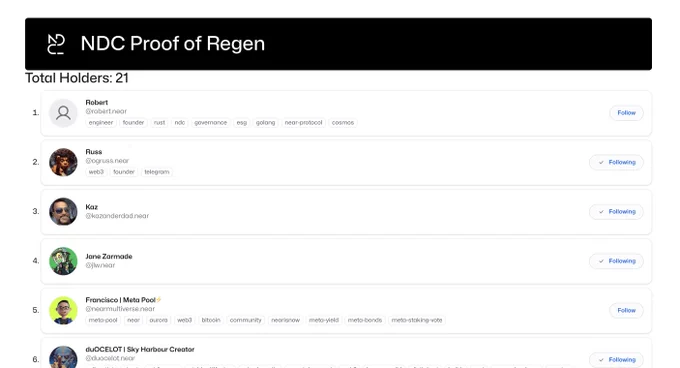Screen dimensions: 680x368
Task: Open the Robert profile name link
Action: coord(97,102)
